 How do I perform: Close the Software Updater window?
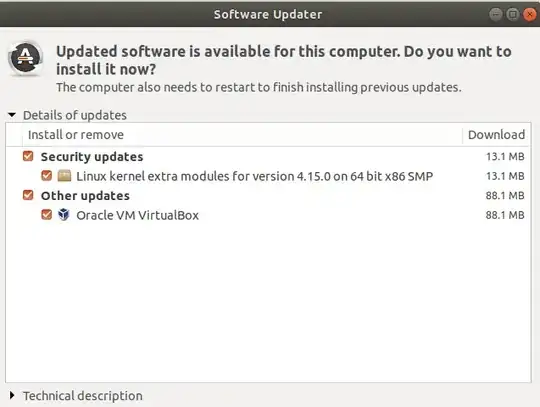[x=530, y=14]
